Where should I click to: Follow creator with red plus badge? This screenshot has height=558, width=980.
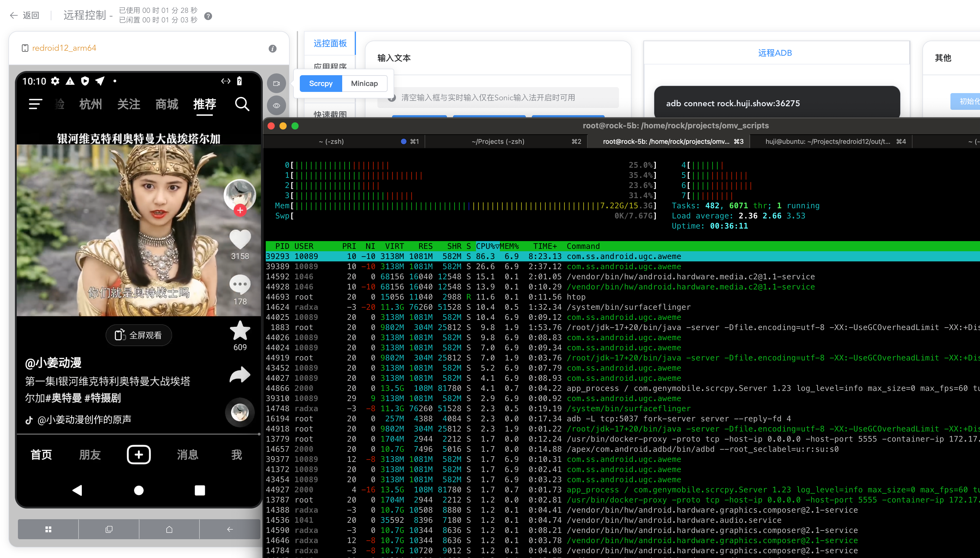point(240,210)
